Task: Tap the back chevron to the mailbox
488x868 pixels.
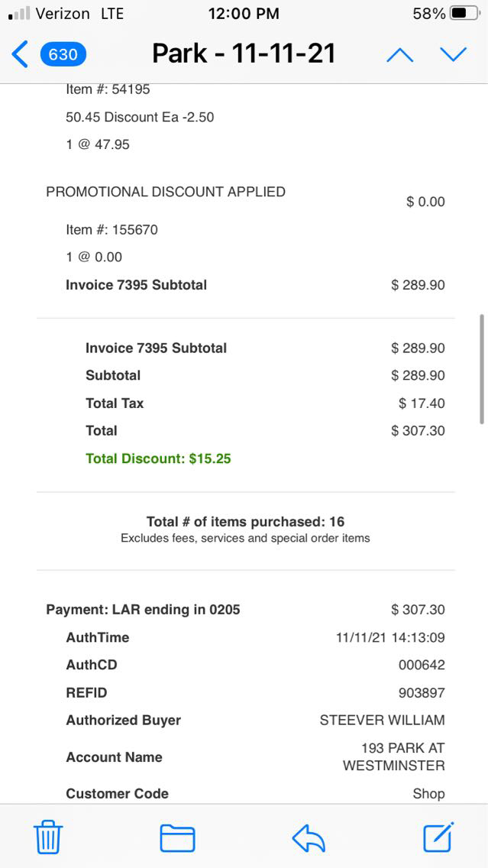Action: [21, 54]
